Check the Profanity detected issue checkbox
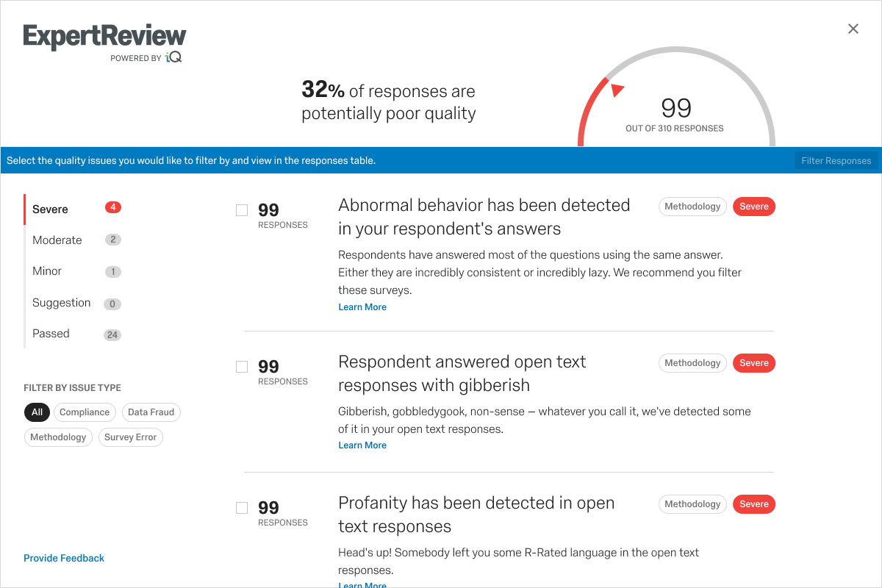Viewport: 882px width, 588px height. point(242,508)
